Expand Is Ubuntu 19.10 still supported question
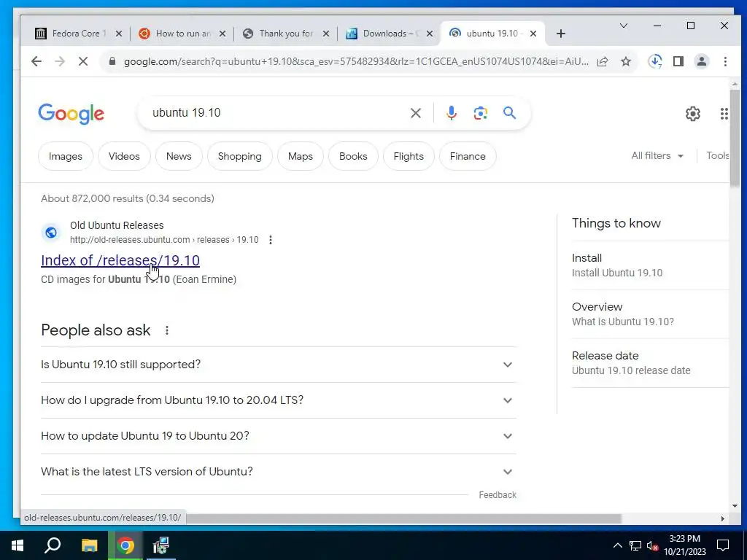 click(278, 365)
